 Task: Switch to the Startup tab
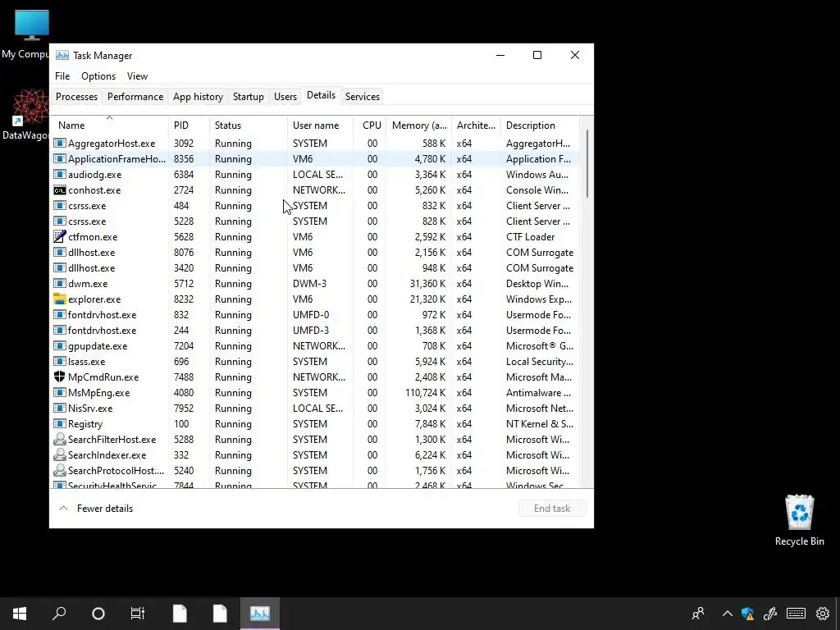pos(248,97)
